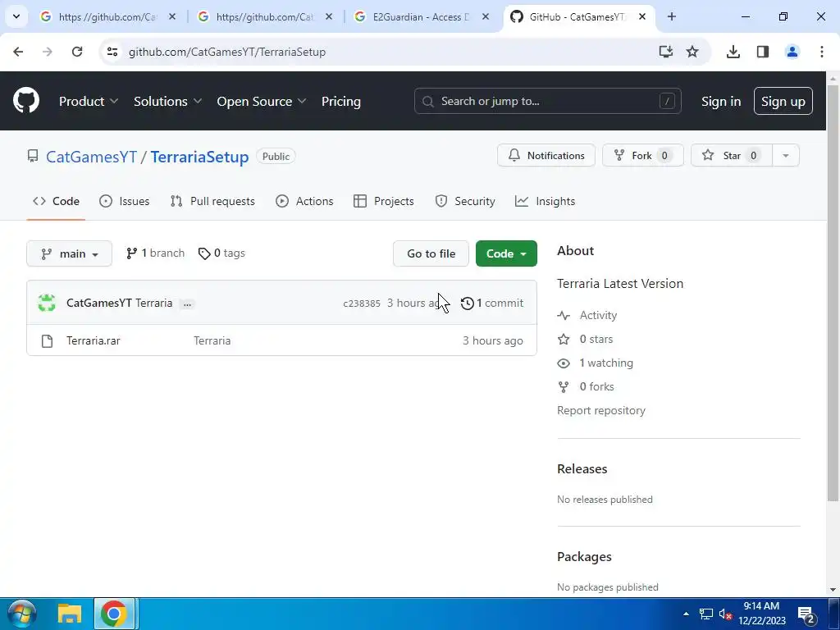View the 0 tags link
840x630 pixels.
pyautogui.click(x=221, y=253)
